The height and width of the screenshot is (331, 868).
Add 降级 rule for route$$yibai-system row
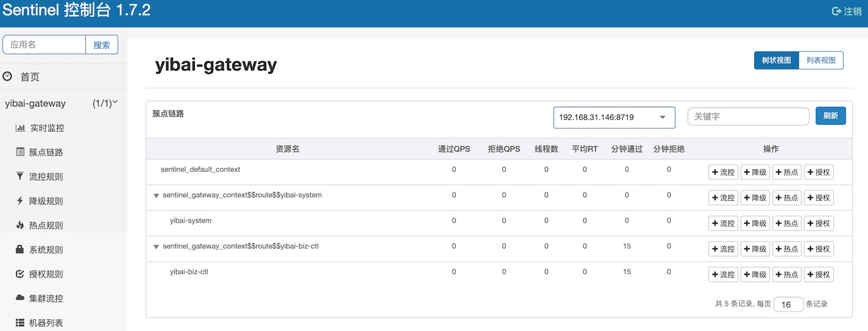[x=755, y=198]
